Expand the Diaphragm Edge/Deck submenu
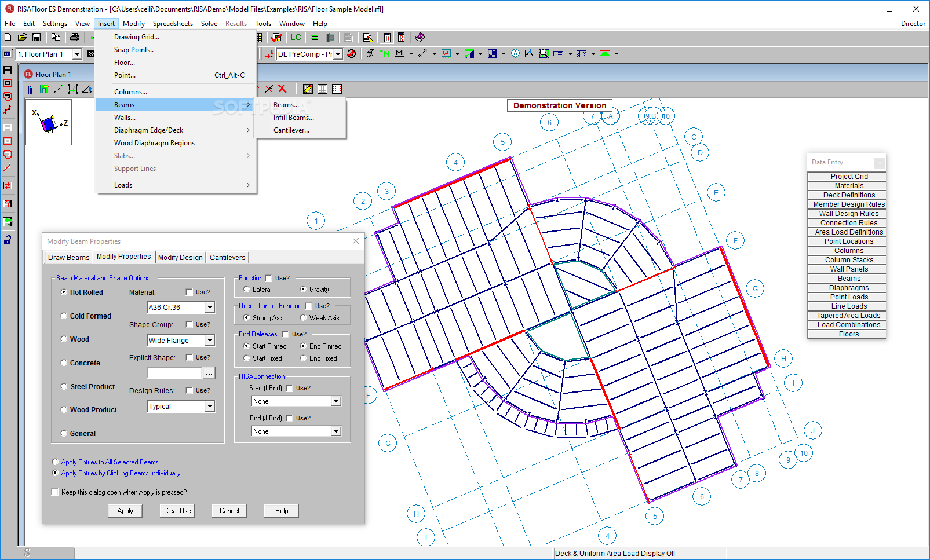Image resolution: width=930 pixels, height=560 pixels. (176, 130)
